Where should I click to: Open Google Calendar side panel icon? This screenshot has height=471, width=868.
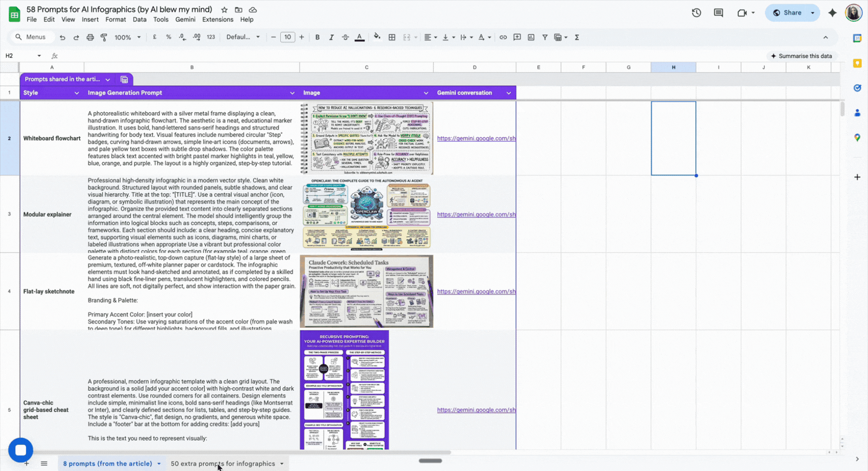[857, 38]
